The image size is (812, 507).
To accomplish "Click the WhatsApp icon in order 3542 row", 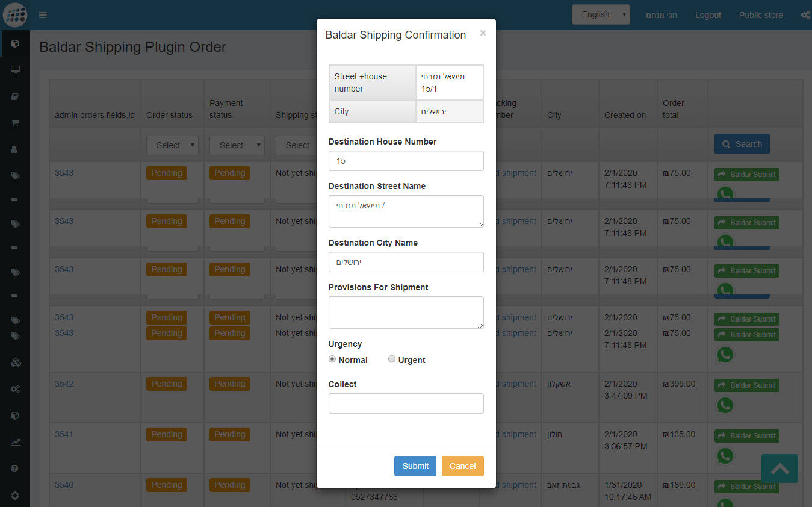I will [725, 405].
